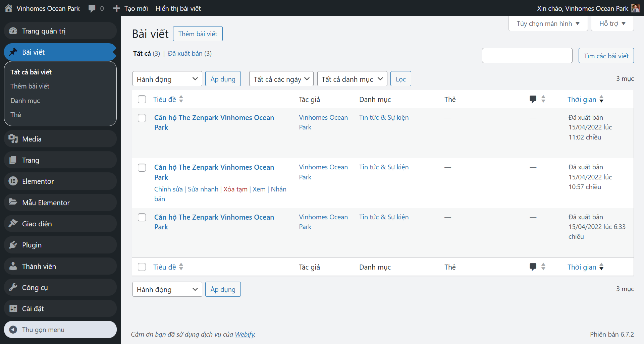This screenshot has height=344, width=644.
Task: Tick the select-all checkbox in table header
Action: (x=142, y=99)
